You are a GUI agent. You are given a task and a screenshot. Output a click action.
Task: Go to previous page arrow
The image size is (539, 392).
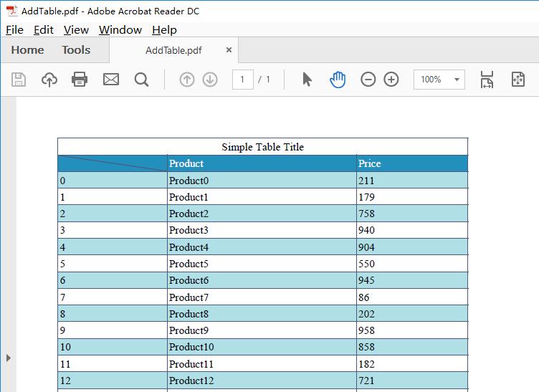[x=187, y=80]
